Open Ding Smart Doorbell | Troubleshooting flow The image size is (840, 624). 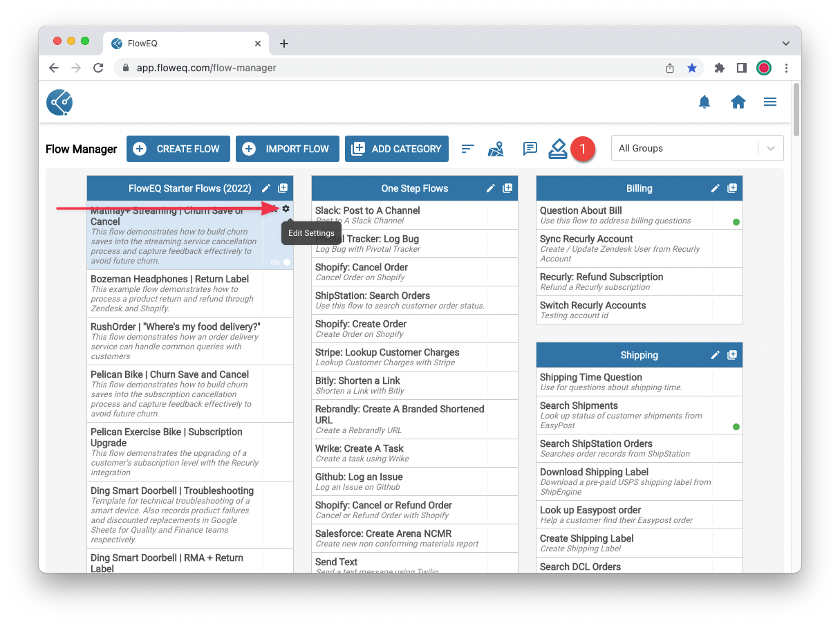(190, 515)
